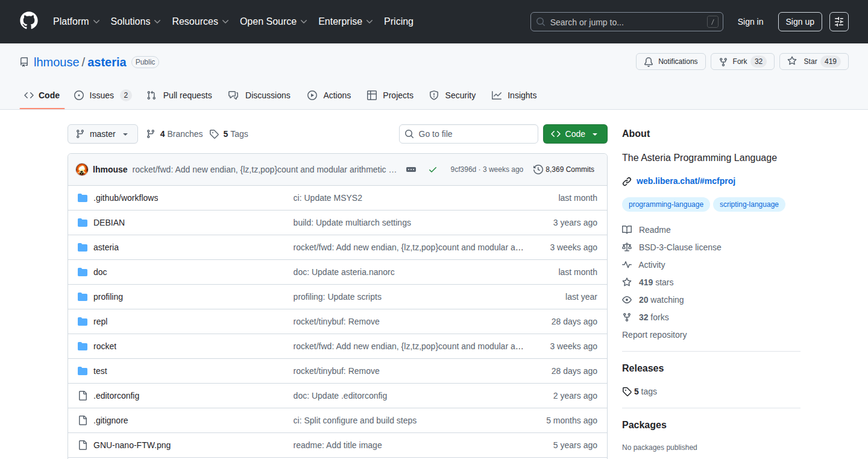
Task: Click the Go to file input
Action: point(468,134)
